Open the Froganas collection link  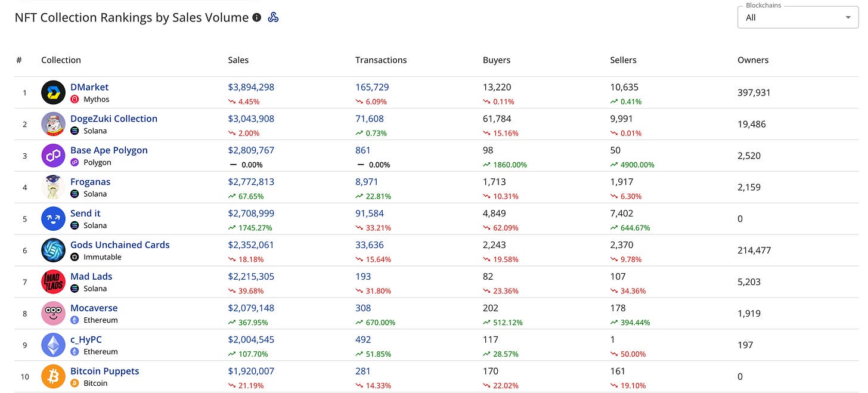(x=90, y=182)
